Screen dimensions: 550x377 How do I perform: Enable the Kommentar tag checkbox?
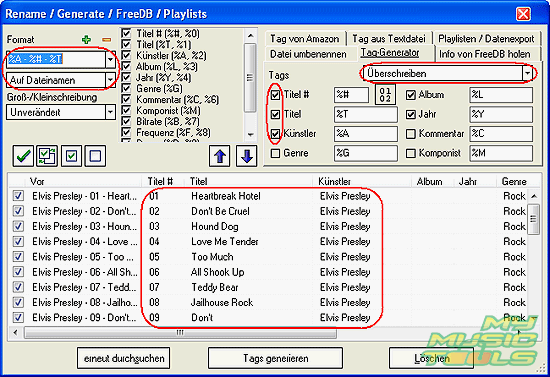[411, 134]
